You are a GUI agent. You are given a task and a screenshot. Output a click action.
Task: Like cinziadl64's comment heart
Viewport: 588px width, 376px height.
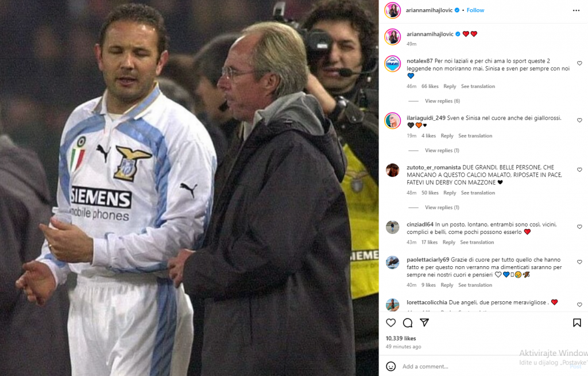[x=579, y=227]
